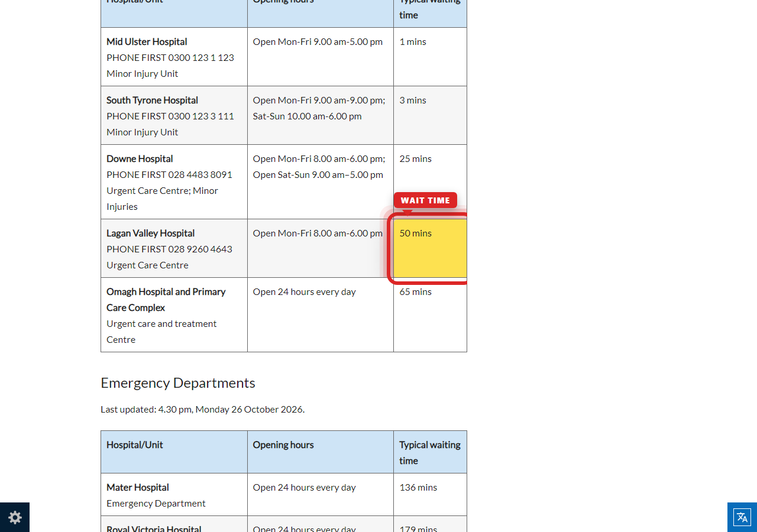Viewport: 757px width, 532px height.
Task: Click 'Urgent care and treatment Centre' text
Action: tap(161, 332)
